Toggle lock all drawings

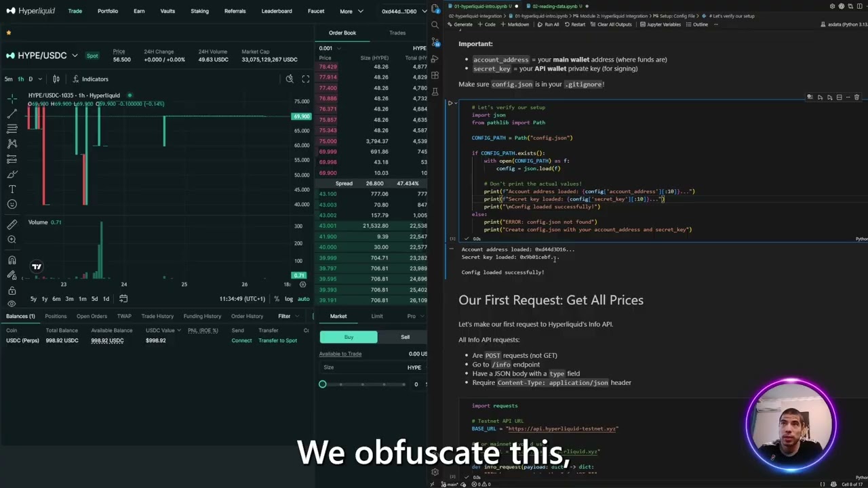coord(12,290)
